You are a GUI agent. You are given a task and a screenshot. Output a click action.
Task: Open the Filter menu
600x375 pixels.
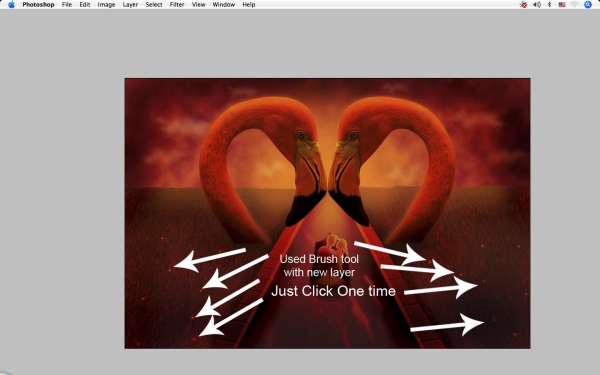point(177,5)
